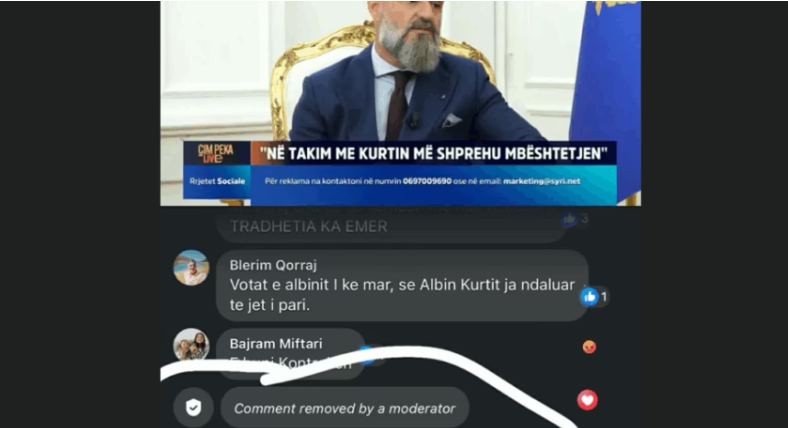Click the marketing@syri.net email in the ticker

[x=542, y=181]
